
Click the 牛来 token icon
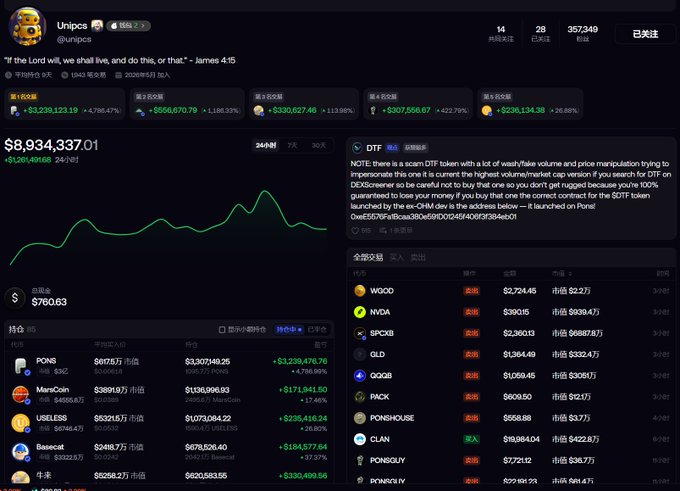pos(21,477)
